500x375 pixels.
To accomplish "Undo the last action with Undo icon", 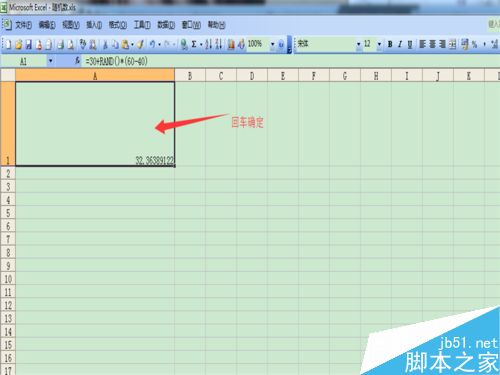I will (152, 44).
